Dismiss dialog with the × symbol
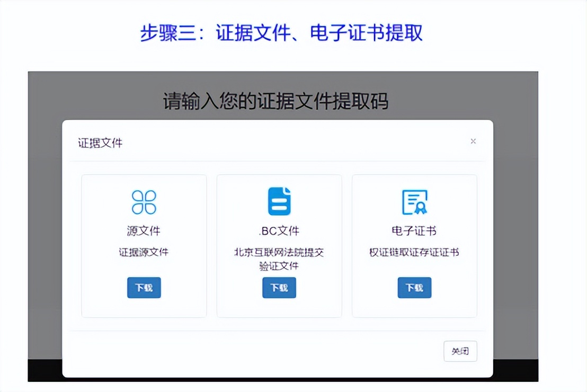 [473, 141]
